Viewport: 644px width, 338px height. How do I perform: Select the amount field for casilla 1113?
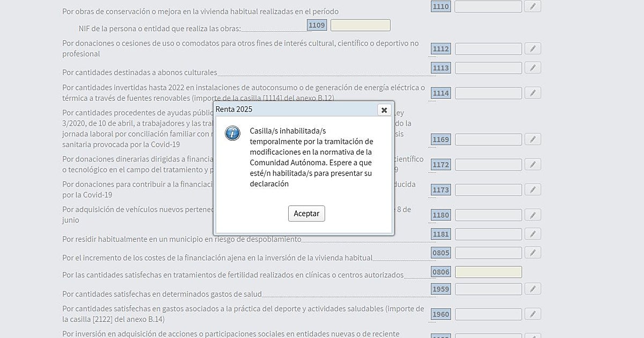[488, 68]
